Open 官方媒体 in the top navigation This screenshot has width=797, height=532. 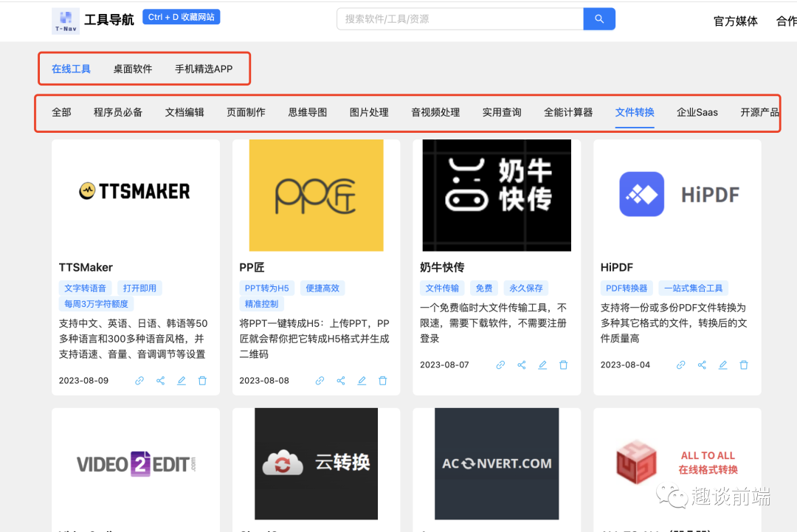(x=736, y=21)
